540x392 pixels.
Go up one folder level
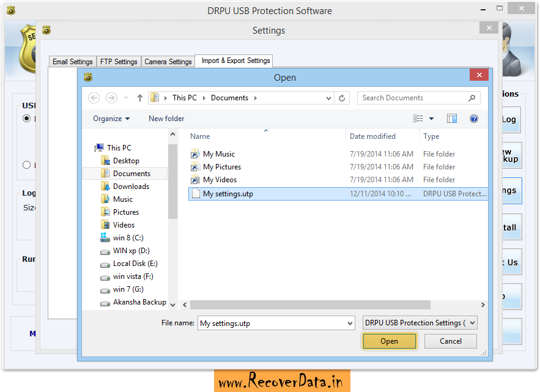(140, 98)
